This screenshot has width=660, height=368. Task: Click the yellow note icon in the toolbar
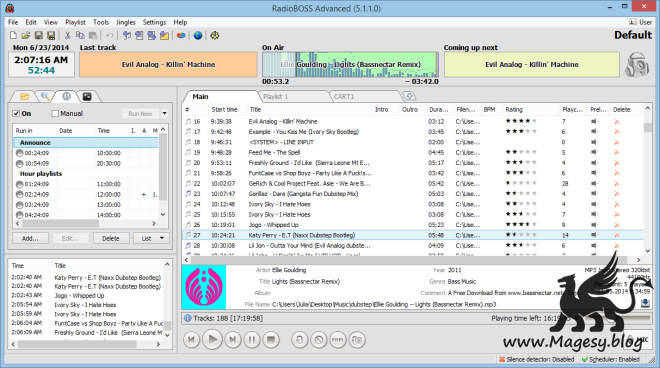[164, 36]
